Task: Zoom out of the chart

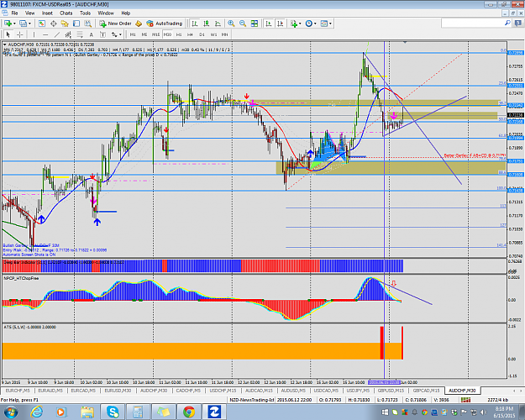Action: click(x=243, y=24)
